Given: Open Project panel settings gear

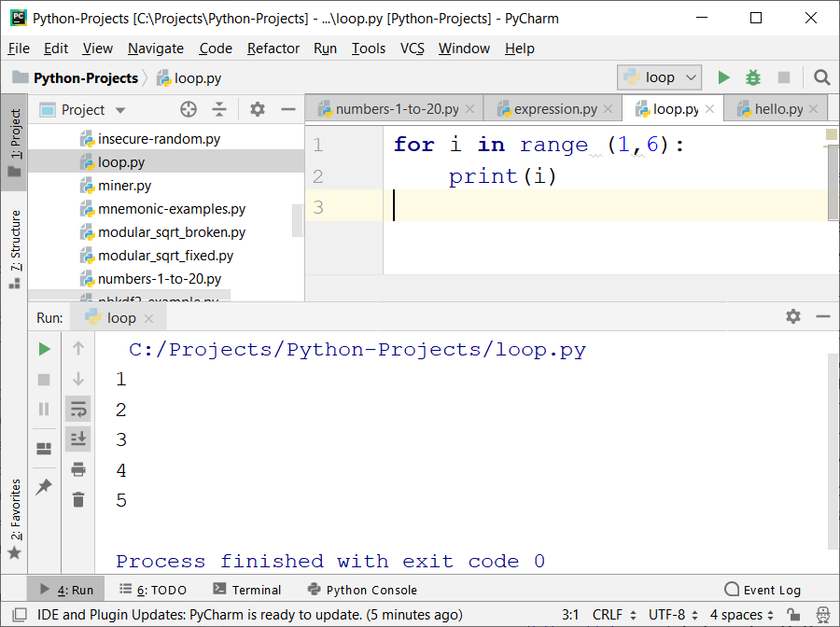Looking at the screenshot, I should pyautogui.click(x=258, y=109).
